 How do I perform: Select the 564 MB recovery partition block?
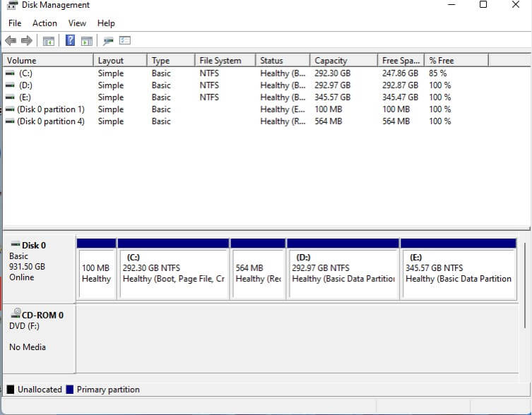coord(258,269)
